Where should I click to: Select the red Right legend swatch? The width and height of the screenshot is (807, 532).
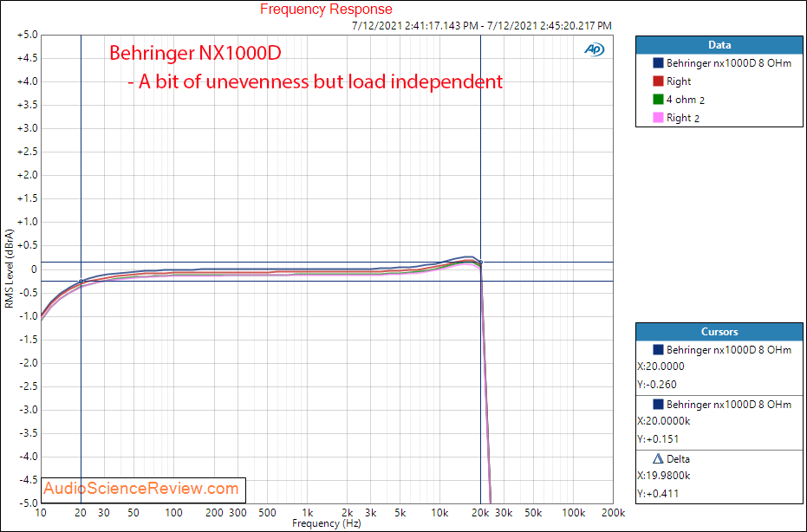(658, 81)
